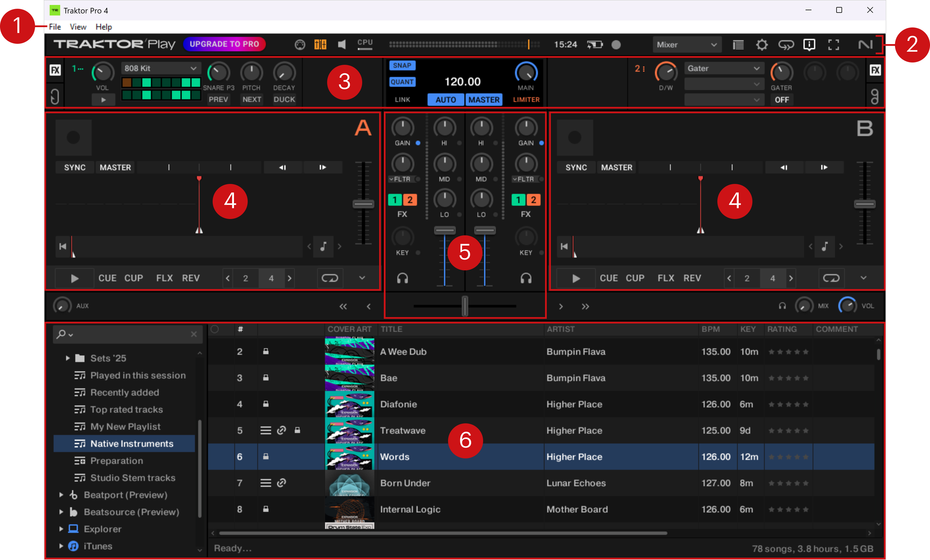The height and width of the screenshot is (560, 930).
Task: Click the metronome tick speaker icon
Action: click(x=341, y=45)
